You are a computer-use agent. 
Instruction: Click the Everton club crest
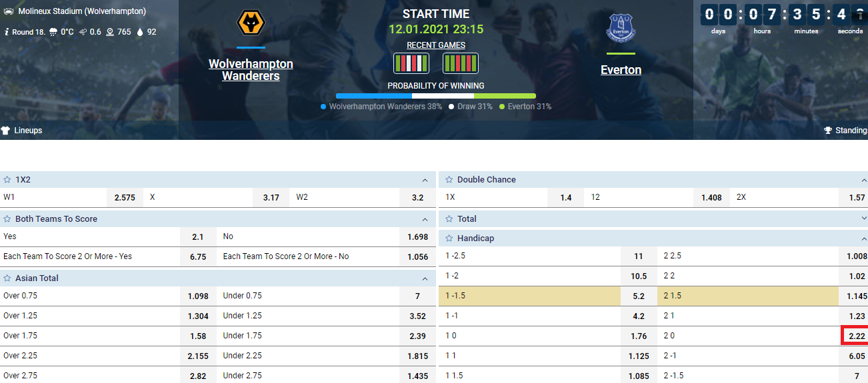[x=621, y=28]
